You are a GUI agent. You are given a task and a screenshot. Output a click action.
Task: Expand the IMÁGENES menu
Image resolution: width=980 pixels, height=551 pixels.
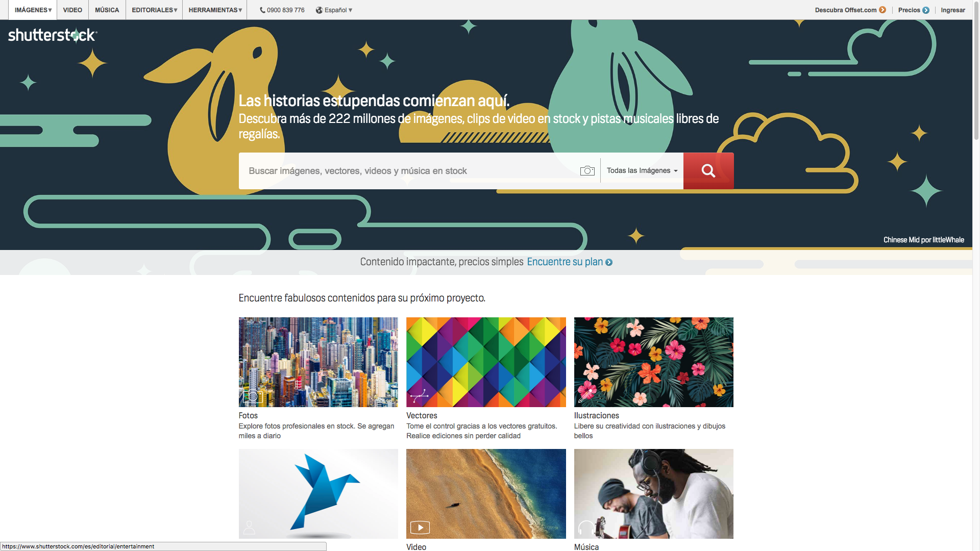point(33,10)
